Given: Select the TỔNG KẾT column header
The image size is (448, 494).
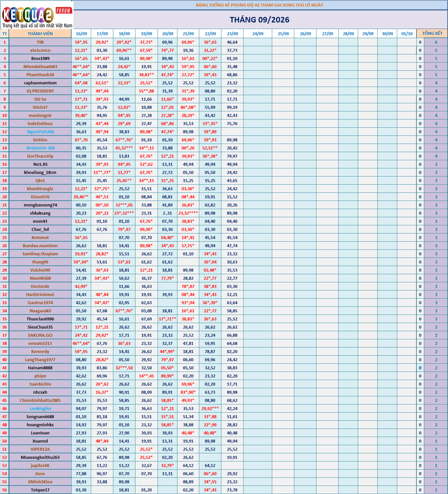Looking at the screenshot, I should [432, 34].
